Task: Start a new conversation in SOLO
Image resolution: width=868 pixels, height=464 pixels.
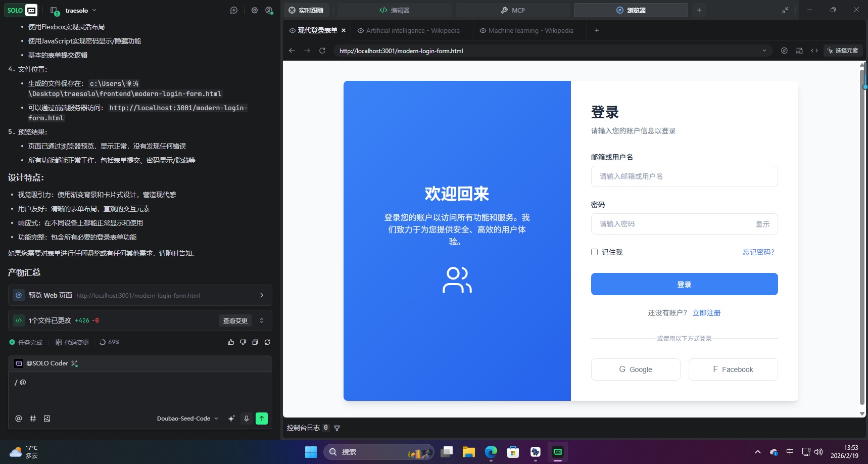Action: point(233,10)
